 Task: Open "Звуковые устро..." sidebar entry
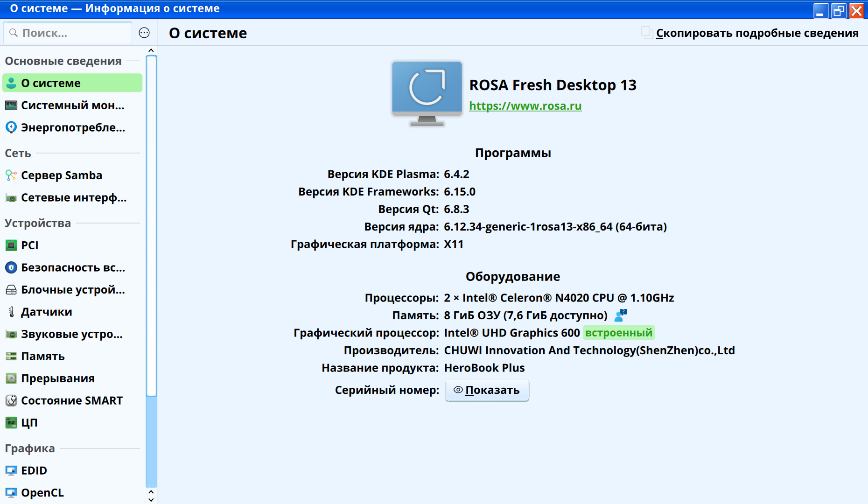tap(72, 334)
